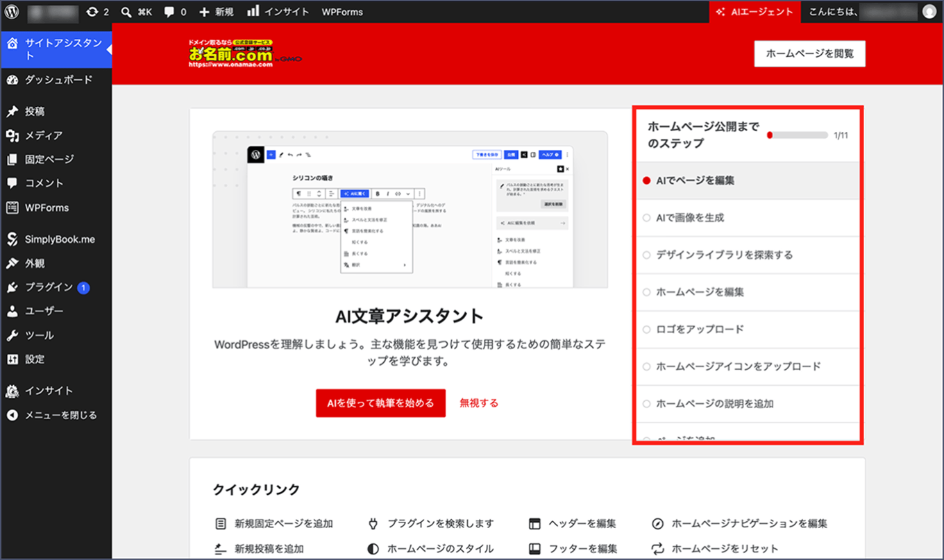Screen dimensions: 944x560
Task: Click the ダッシュボード gauge icon
Action: coord(12,80)
